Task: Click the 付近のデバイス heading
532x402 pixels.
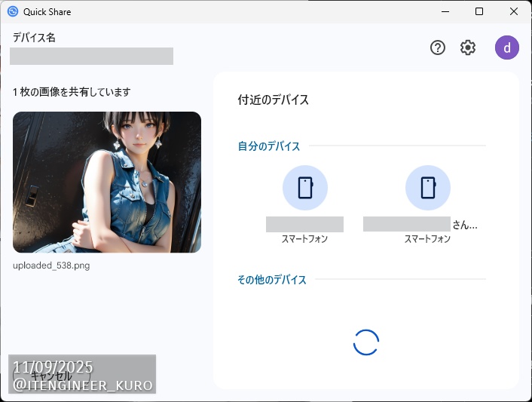Action: click(x=273, y=100)
